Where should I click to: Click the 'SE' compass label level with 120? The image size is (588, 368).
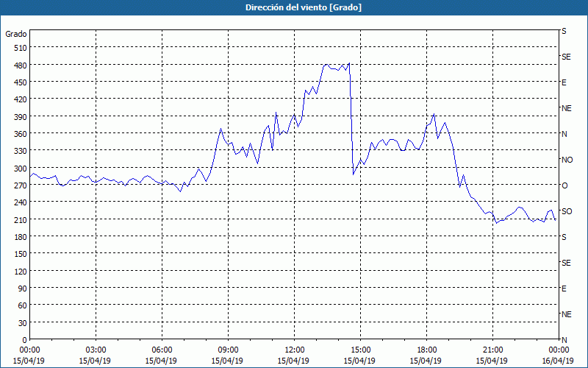click(566, 263)
